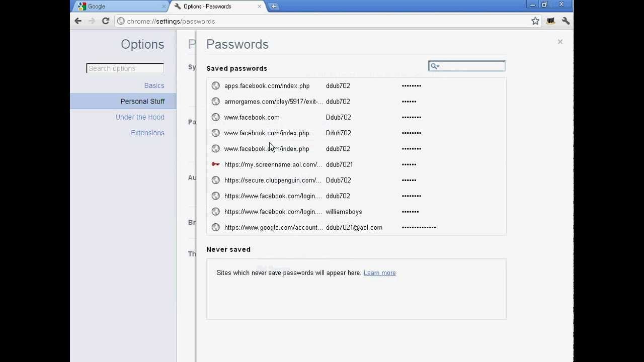This screenshot has height=362, width=644.
Task: Click the Saved passwords heading
Action: (236, 68)
